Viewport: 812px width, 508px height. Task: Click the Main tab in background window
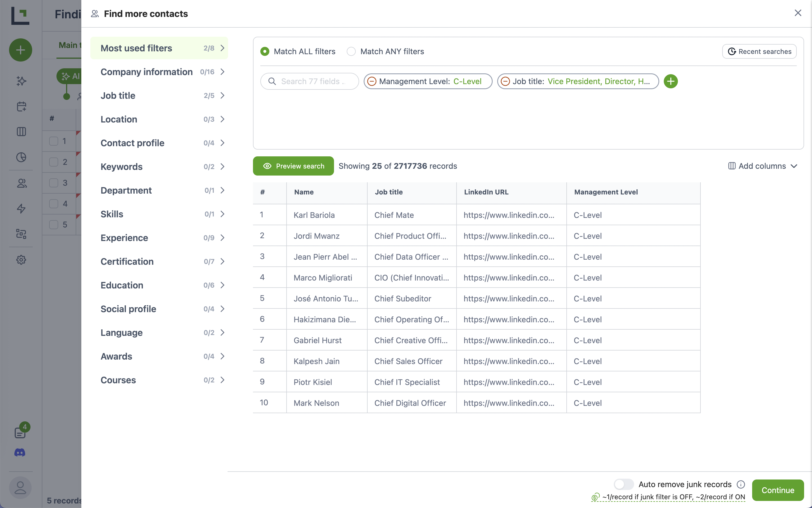(69, 45)
